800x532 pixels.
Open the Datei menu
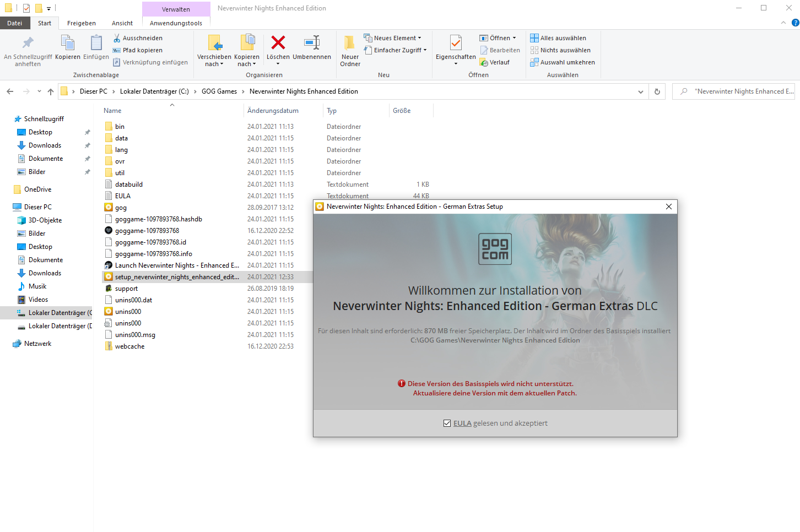(15, 23)
